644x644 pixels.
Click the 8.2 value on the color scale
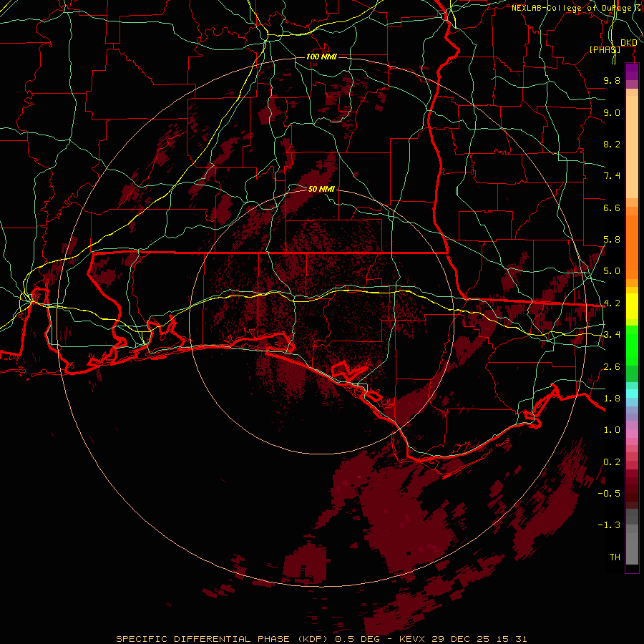[x=612, y=144]
